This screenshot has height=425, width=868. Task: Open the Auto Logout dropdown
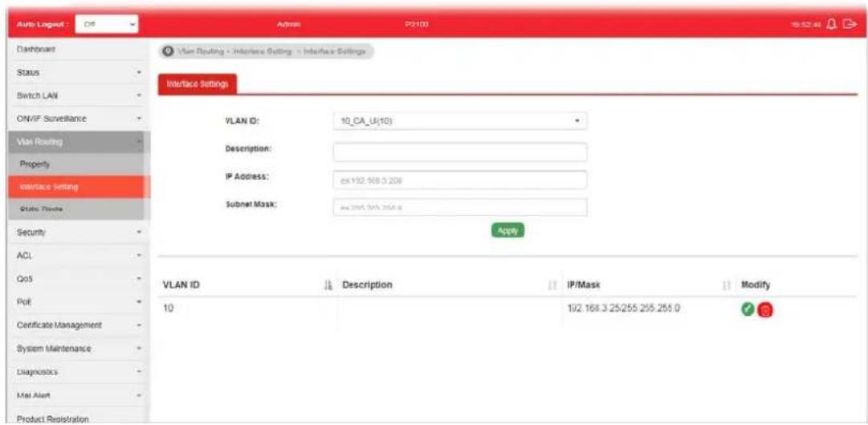point(107,24)
